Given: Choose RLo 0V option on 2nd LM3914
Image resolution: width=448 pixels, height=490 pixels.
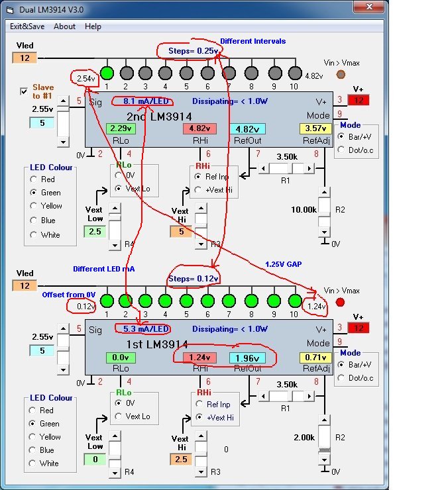Looking at the screenshot, I should 118,175.
